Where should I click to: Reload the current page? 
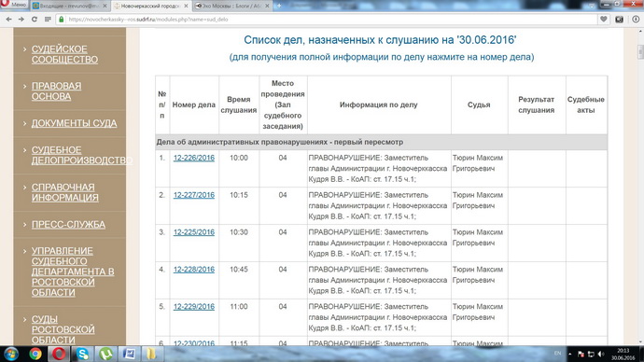tap(35, 20)
